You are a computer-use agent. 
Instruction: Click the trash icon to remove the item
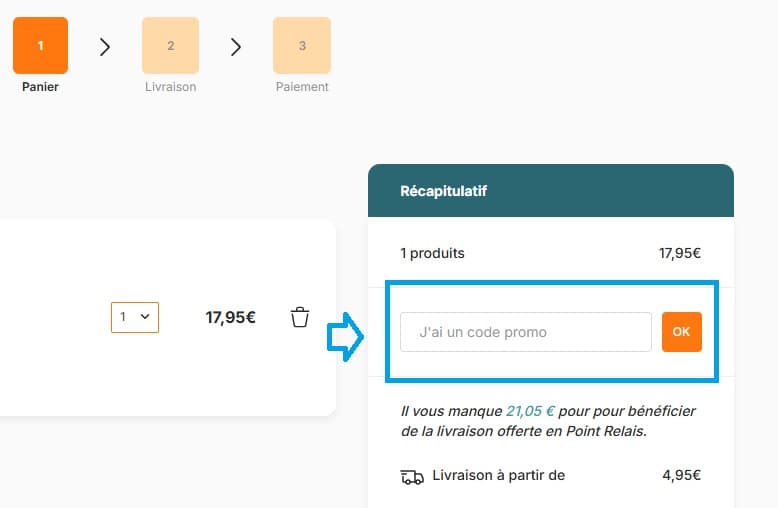pos(300,318)
